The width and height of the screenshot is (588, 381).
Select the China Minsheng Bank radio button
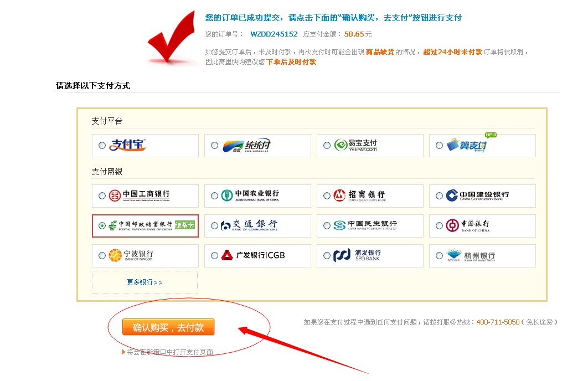[x=327, y=226]
